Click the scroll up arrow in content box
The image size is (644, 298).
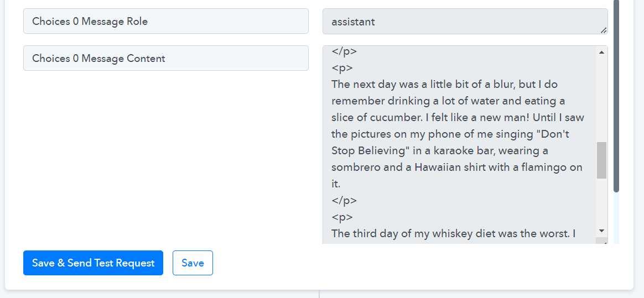[601, 52]
